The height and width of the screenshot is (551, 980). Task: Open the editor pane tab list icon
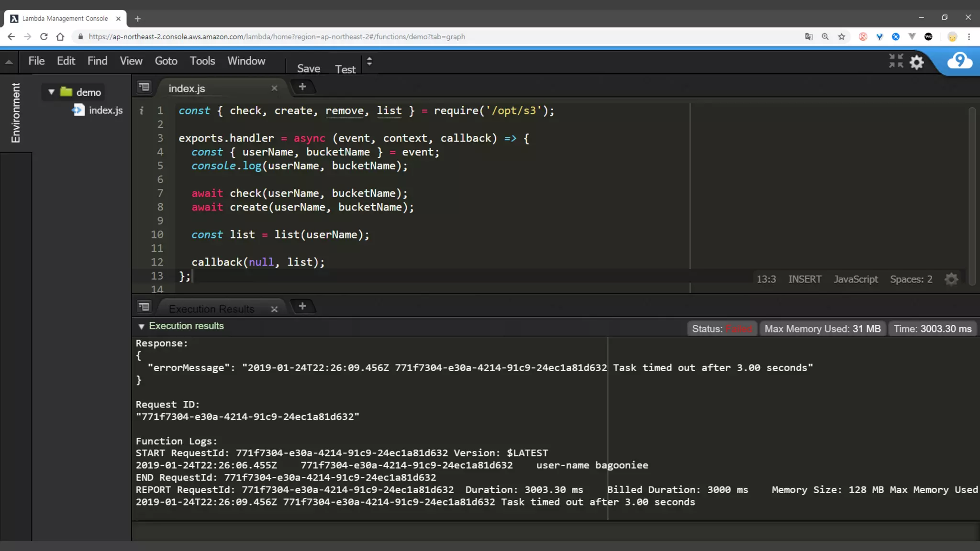[x=144, y=87]
